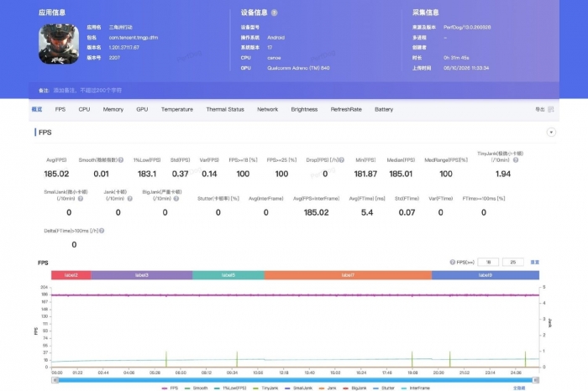Open the CPU tab

84,109
